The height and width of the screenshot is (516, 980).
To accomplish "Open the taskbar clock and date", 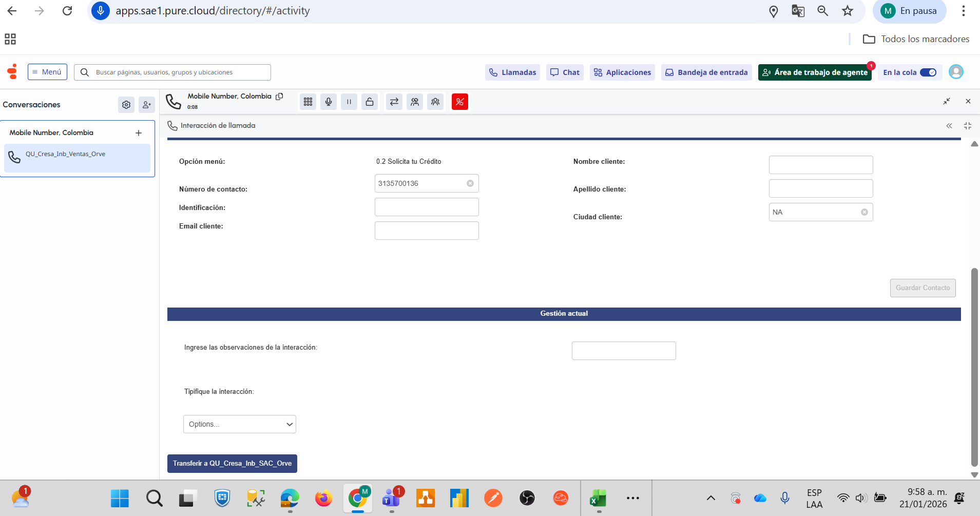I will tap(923, 498).
